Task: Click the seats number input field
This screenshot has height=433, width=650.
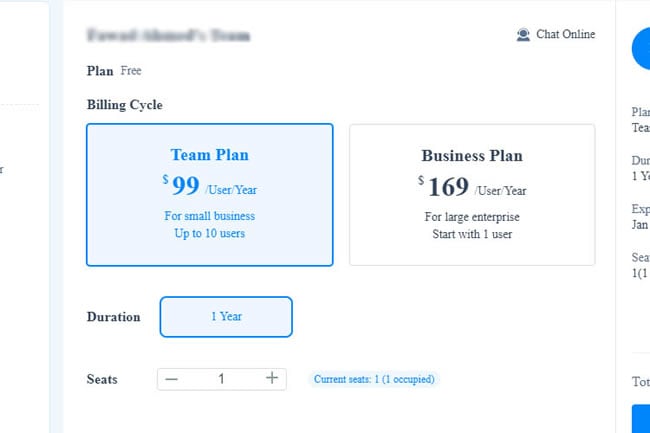Action: tap(221, 379)
